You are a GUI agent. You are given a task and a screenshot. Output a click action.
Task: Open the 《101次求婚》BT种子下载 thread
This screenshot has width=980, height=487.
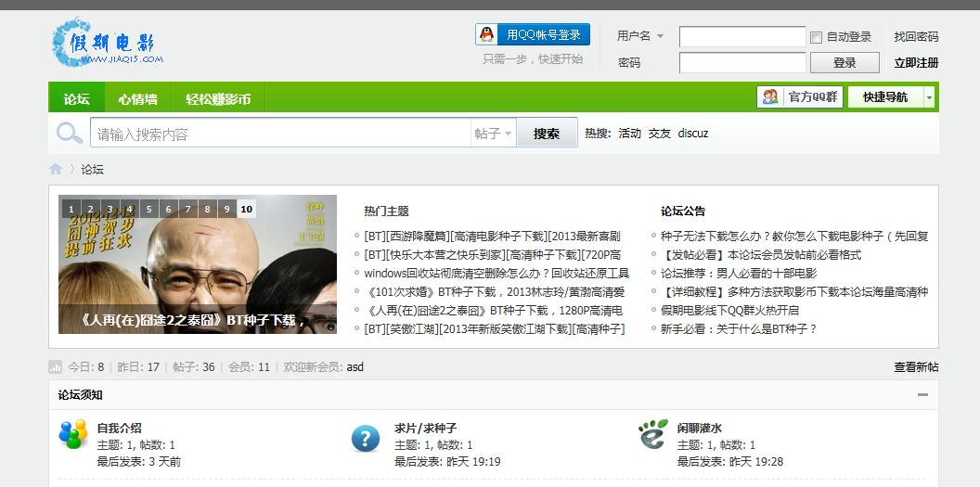pyautogui.click(x=495, y=291)
